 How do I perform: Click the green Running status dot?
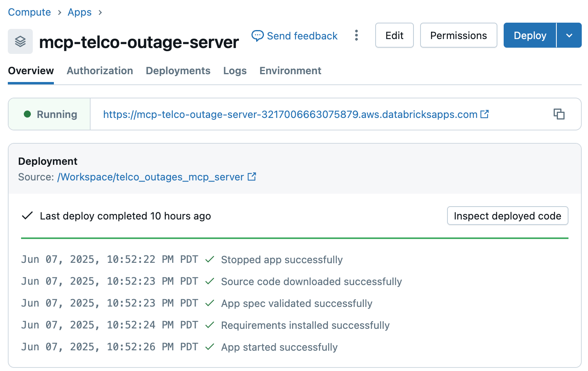click(27, 114)
